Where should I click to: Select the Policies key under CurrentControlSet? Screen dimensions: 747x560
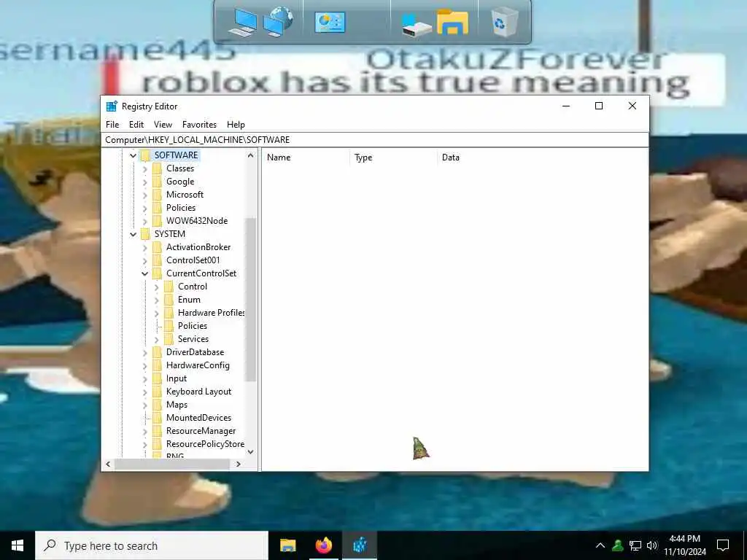[x=193, y=326]
